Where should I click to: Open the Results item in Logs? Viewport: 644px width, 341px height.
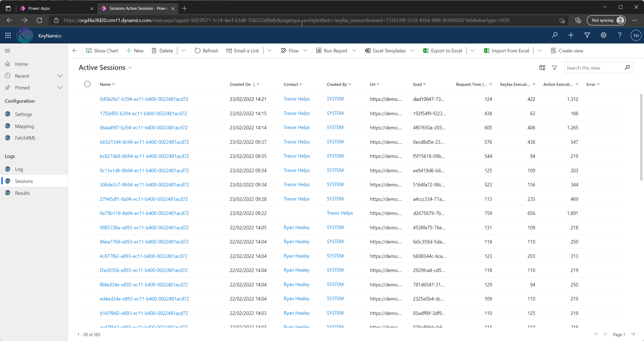[x=22, y=193]
